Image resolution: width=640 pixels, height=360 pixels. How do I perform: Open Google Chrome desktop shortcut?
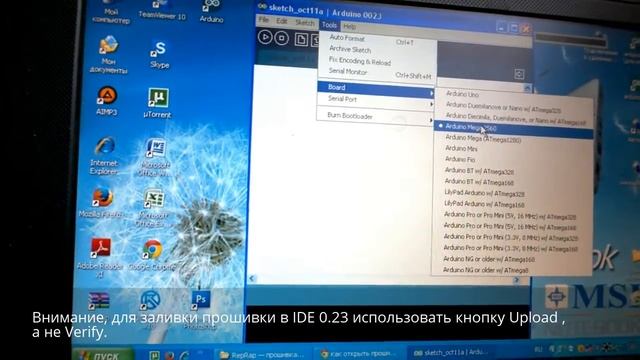coord(151,256)
